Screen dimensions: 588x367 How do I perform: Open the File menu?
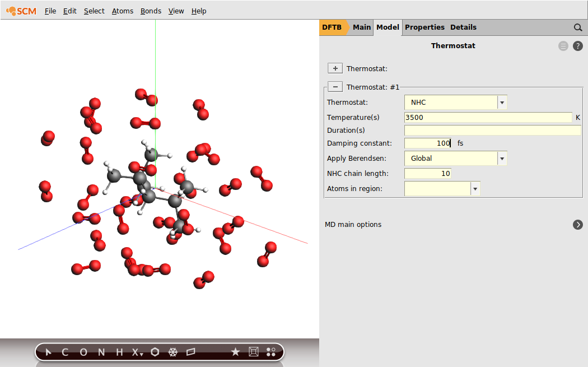click(50, 11)
